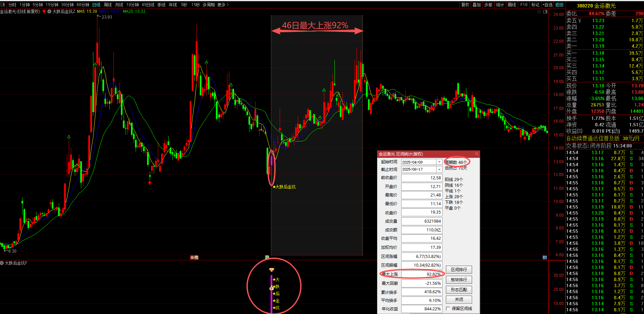The height and width of the screenshot is (314, 644).
Task: Click the 区间涨幅 value 6.77(53.82%)
Action: click(422, 256)
